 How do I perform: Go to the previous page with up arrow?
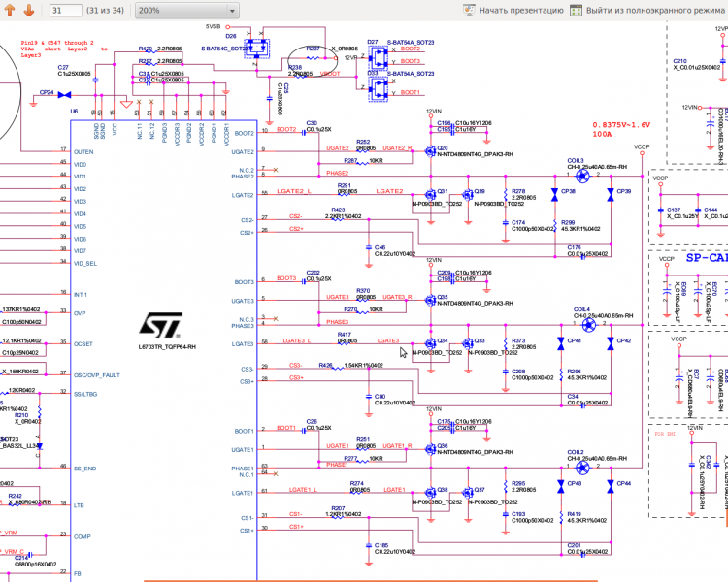pyautogui.click(x=10, y=10)
